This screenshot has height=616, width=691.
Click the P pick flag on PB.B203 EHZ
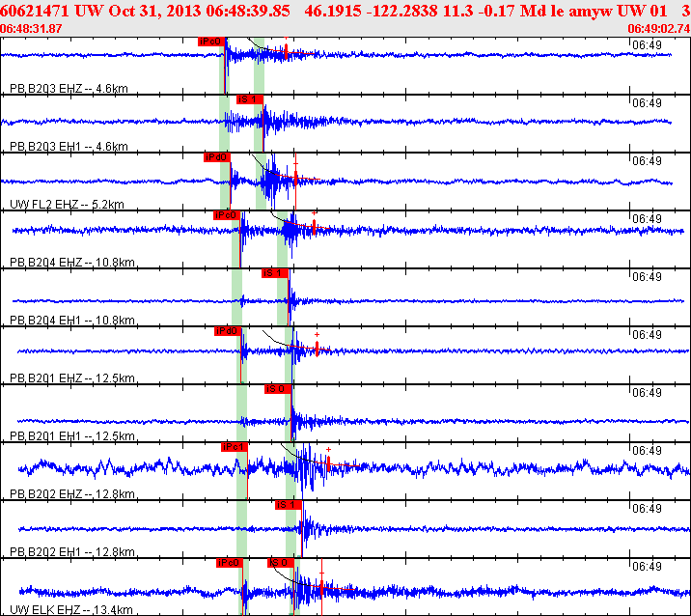(x=211, y=42)
